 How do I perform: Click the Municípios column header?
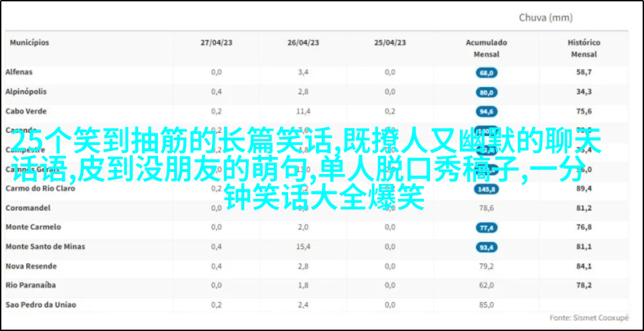[x=29, y=42]
